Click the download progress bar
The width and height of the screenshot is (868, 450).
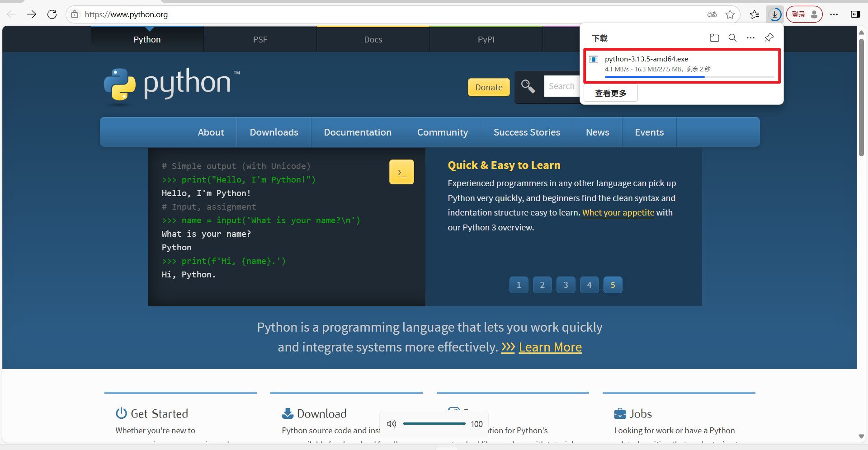tap(689, 77)
